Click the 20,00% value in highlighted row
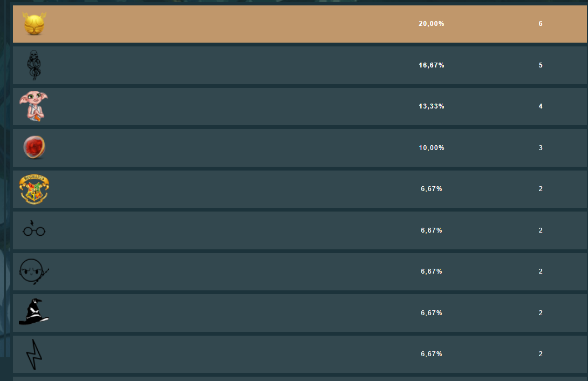Viewport: 588px width, 381px height. coord(431,24)
